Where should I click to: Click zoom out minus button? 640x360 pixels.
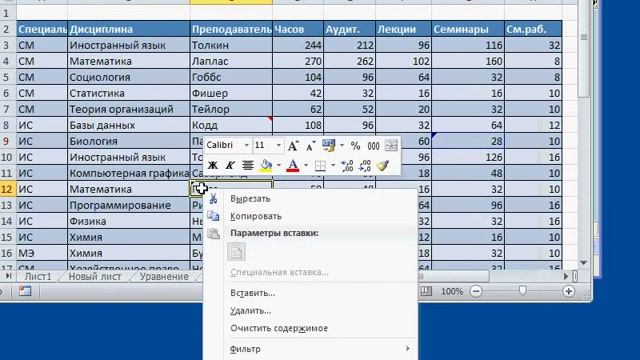click(476, 291)
